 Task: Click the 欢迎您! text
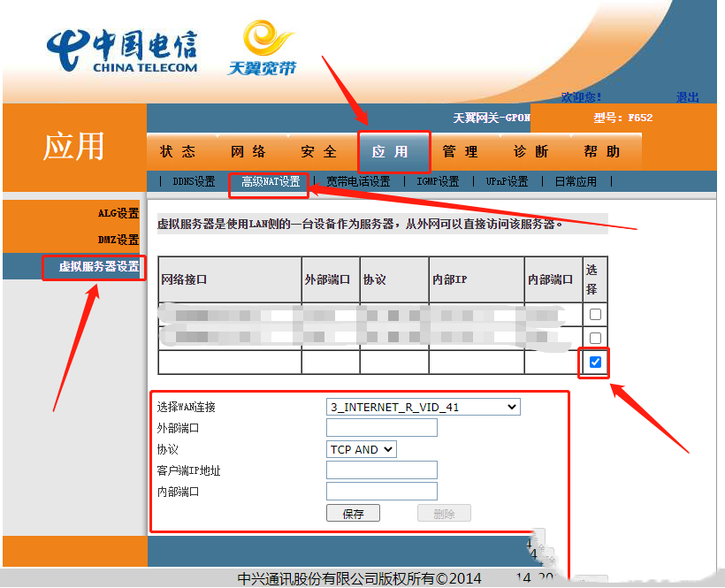point(581,97)
